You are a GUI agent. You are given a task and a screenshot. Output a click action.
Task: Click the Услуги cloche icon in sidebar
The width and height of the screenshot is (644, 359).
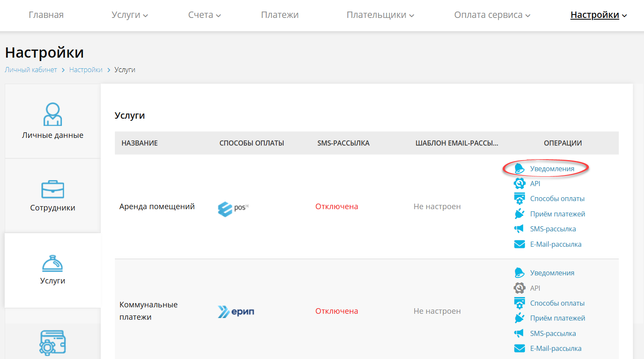pyautogui.click(x=53, y=263)
